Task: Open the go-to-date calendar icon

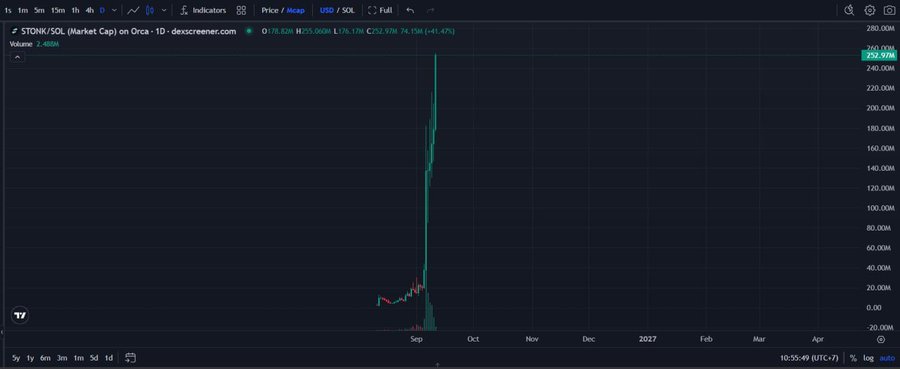Action: (x=130, y=358)
